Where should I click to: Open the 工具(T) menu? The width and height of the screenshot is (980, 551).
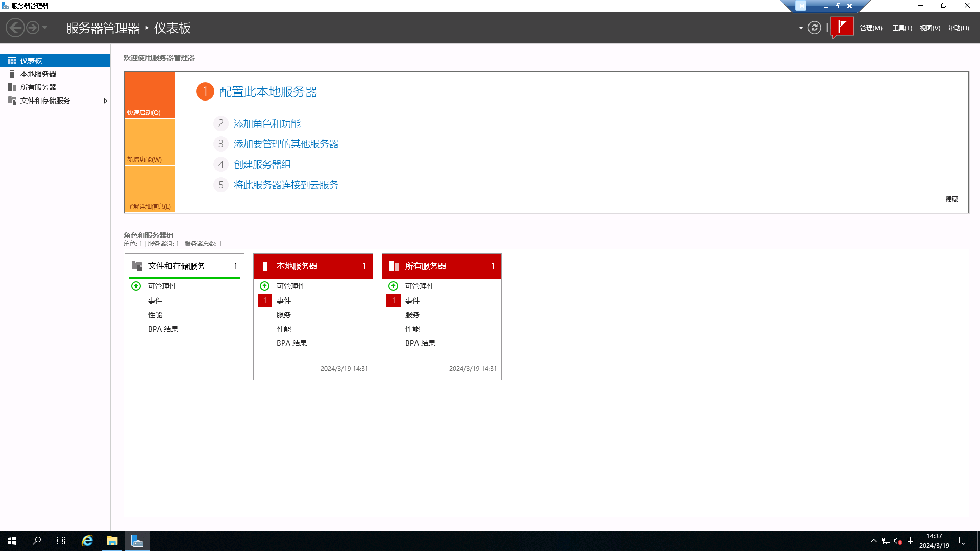point(901,28)
